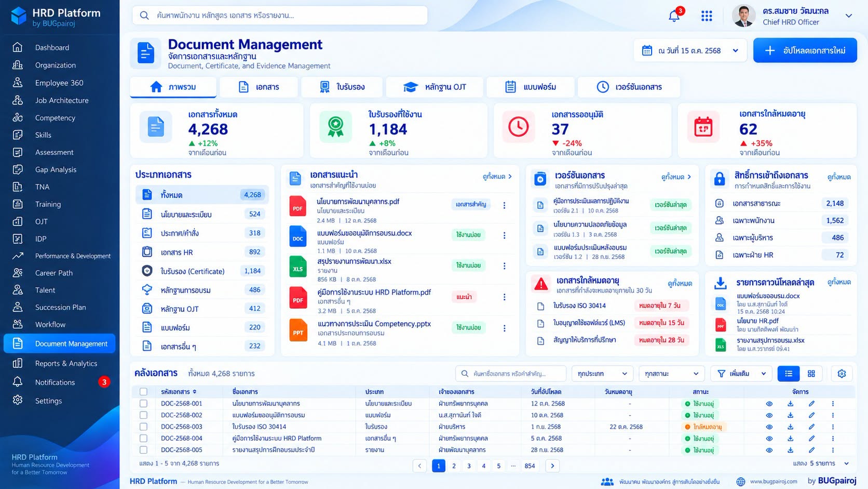Check the box for DOC-2568-003
868x489 pixels.
coord(143,427)
